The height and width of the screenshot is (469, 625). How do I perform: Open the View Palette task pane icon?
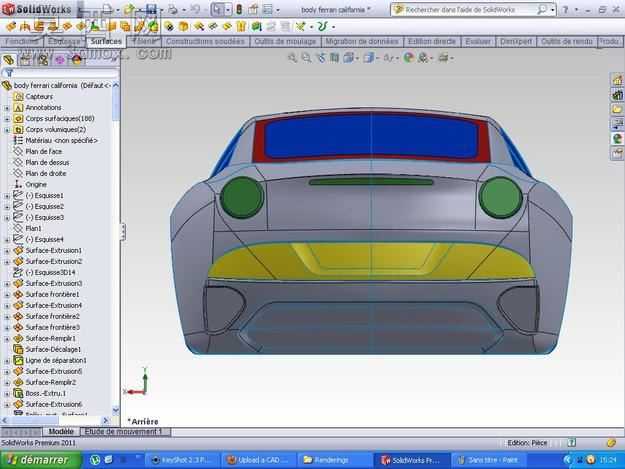[617, 124]
